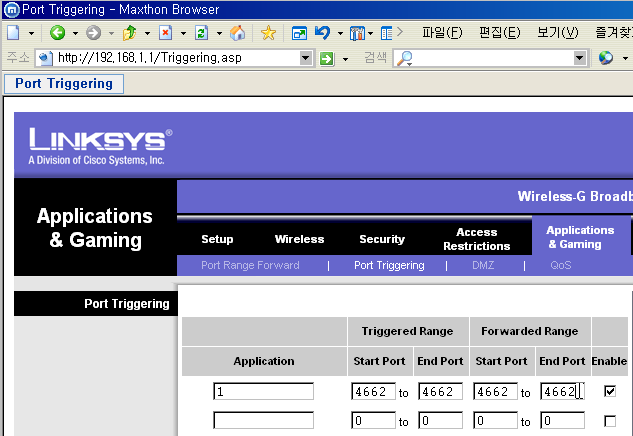Click the search input field
The height and width of the screenshot is (436, 633).
pyautogui.click(x=493, y=58)
